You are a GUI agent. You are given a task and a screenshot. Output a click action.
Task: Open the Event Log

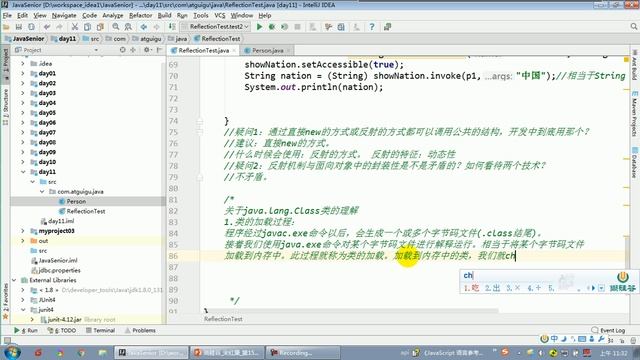tap(608, 330)
